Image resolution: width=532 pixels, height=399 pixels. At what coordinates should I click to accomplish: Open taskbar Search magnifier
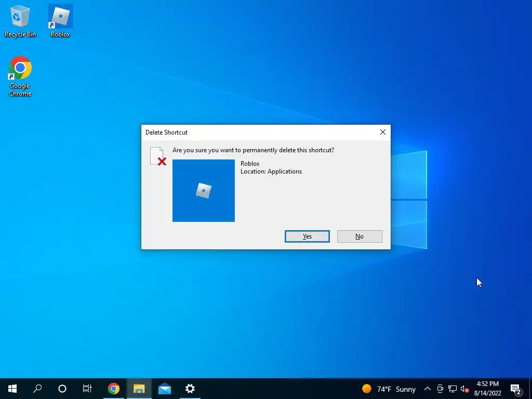(x=37, y=389)
